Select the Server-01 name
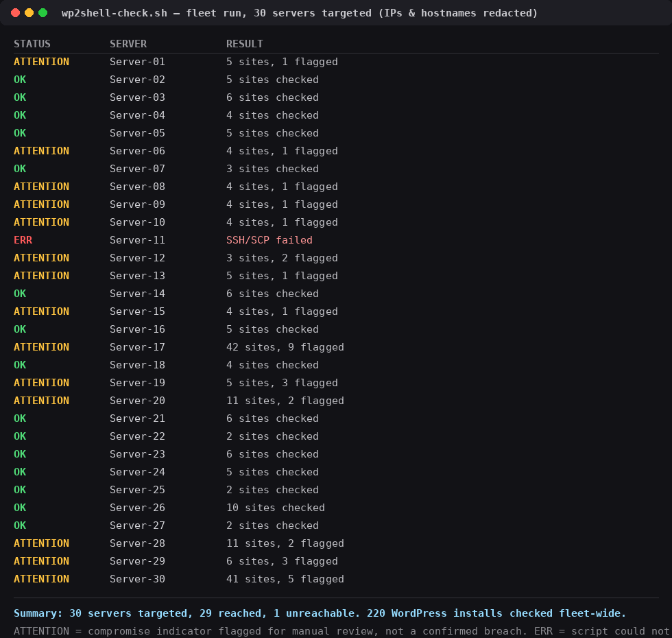The image size is (672, 638). point(137,62)
